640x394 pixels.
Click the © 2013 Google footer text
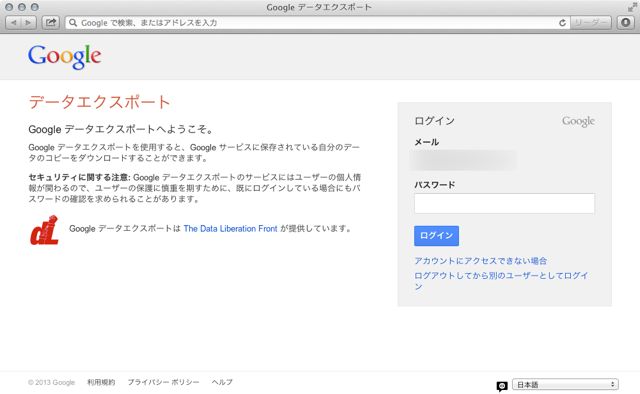pyautogui.click(x=51, y=383)
